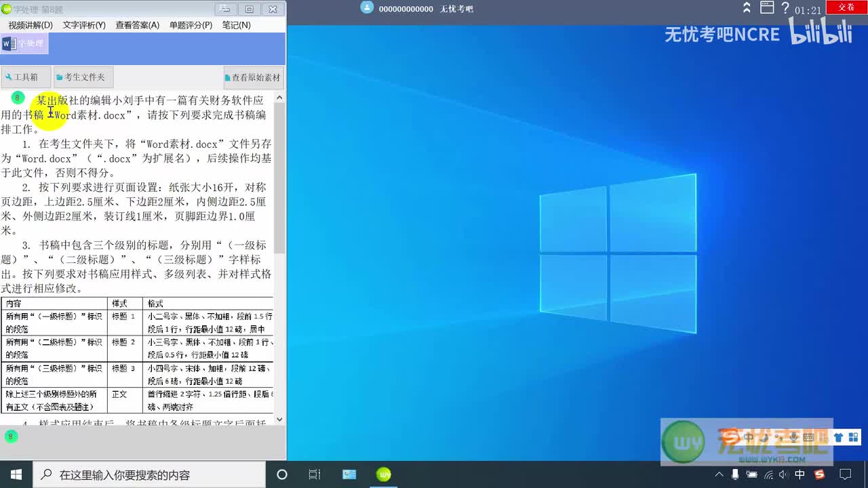Click the window layout icon in exam bar
This screenshot has width=868, height=488.
coord(767,7)
